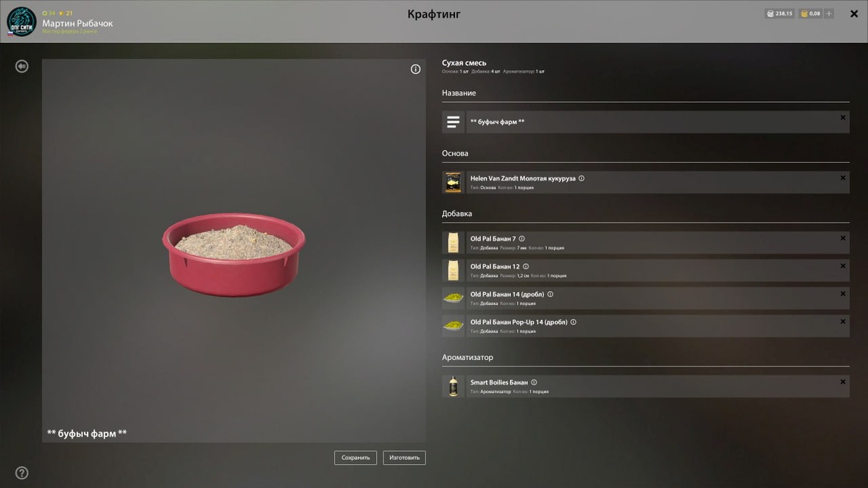
Task: Open the help question mark icon
Action: [22, 474]
